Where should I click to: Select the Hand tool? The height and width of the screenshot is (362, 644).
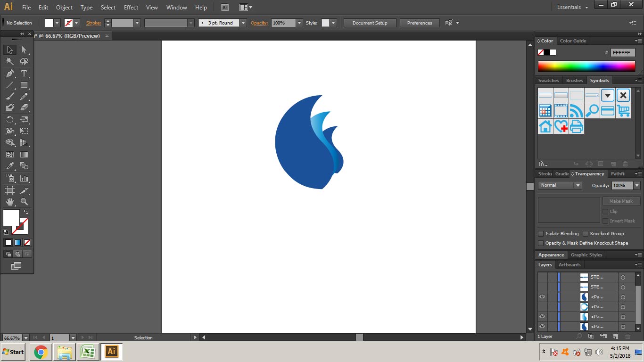pyautogui.click(x=9, y=202)
